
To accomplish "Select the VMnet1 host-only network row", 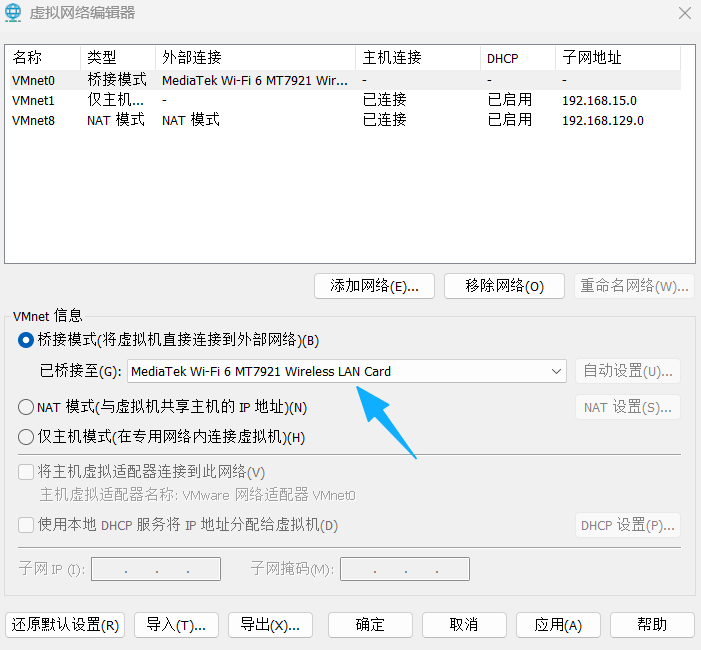I will pos(33,100).
